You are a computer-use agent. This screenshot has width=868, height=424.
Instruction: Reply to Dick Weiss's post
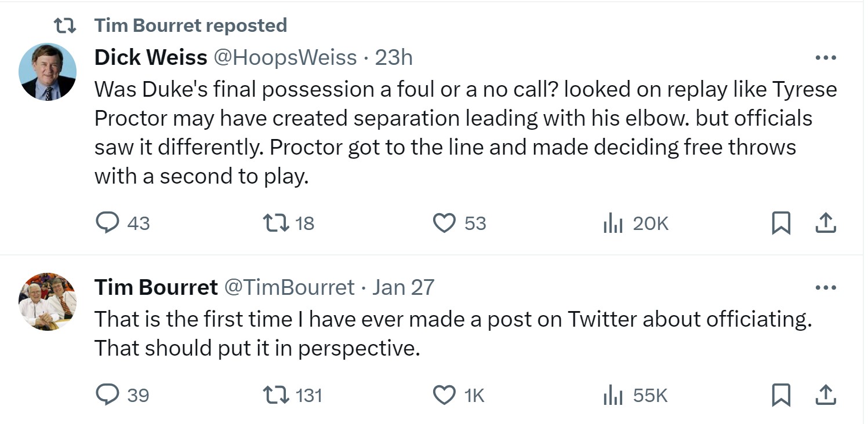click(x=107, y=224)
